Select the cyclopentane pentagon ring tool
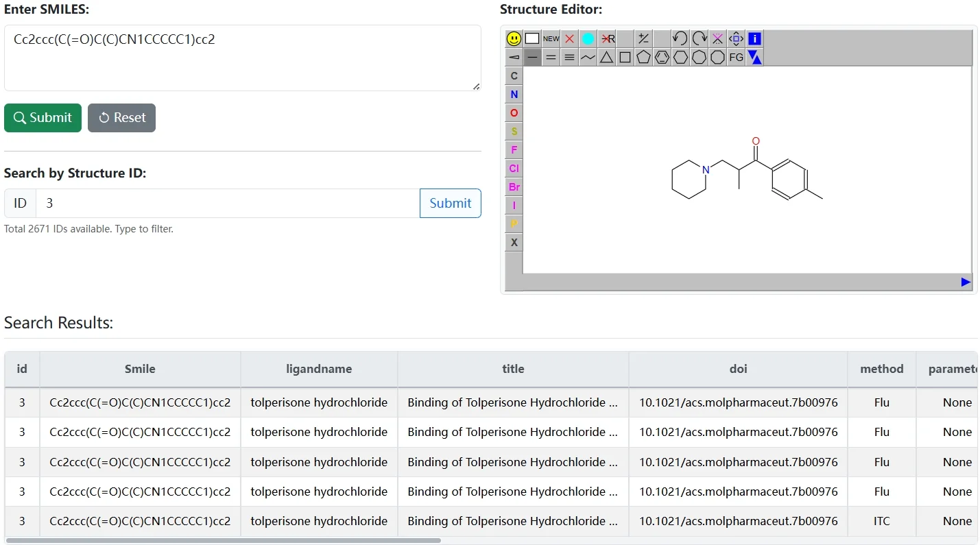980x545 pixels. pos(643,58)
